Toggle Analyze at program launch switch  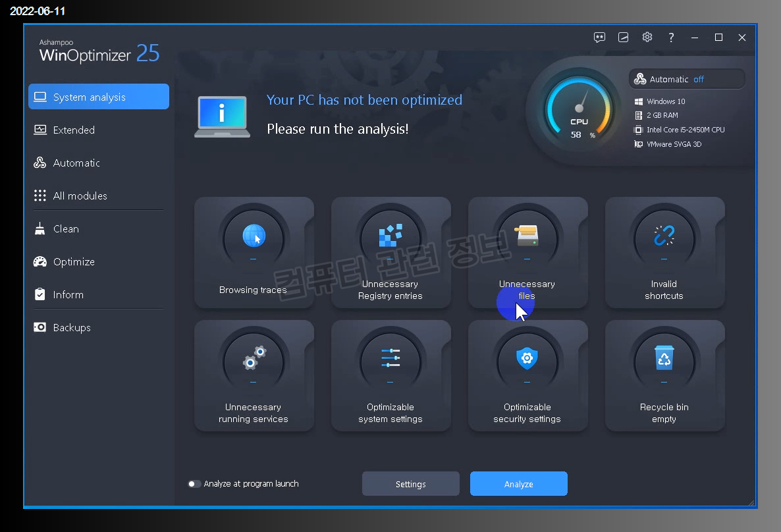pos(194,484)
